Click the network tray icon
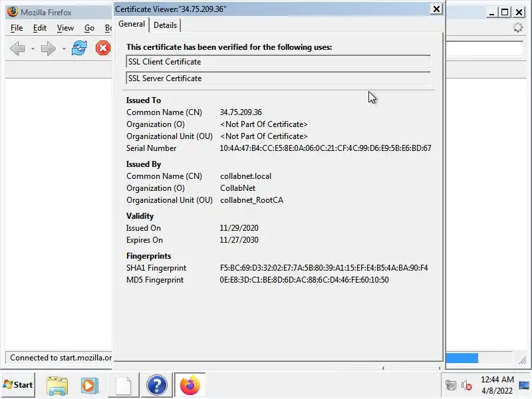 pyautogui.click(x=451, y=386)
